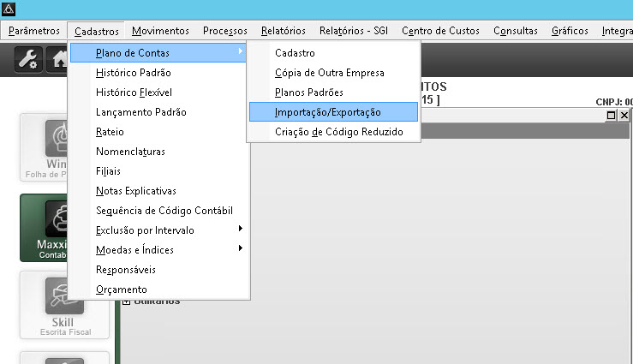The image size is (633, 364).
Task: Choose Cópia de Outra Empresa
Action: 329,73
